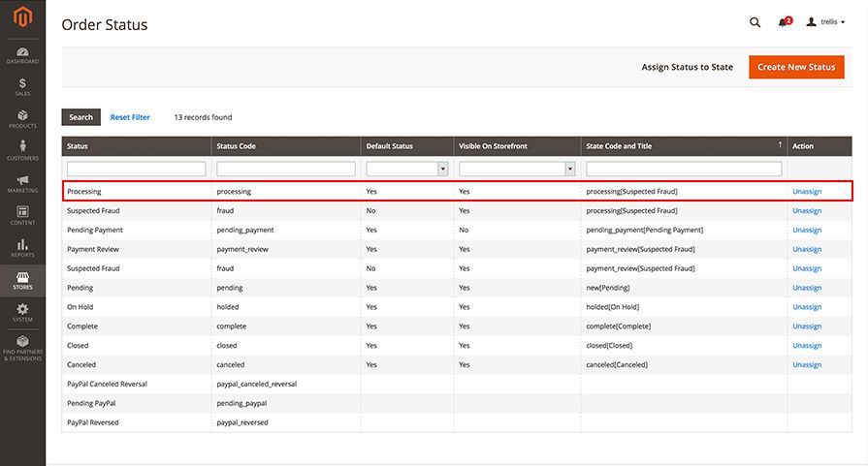This screenshot has height=466, width=868.
Task: Select the Pending PayPal status row
Action: (x=457, y=404)
